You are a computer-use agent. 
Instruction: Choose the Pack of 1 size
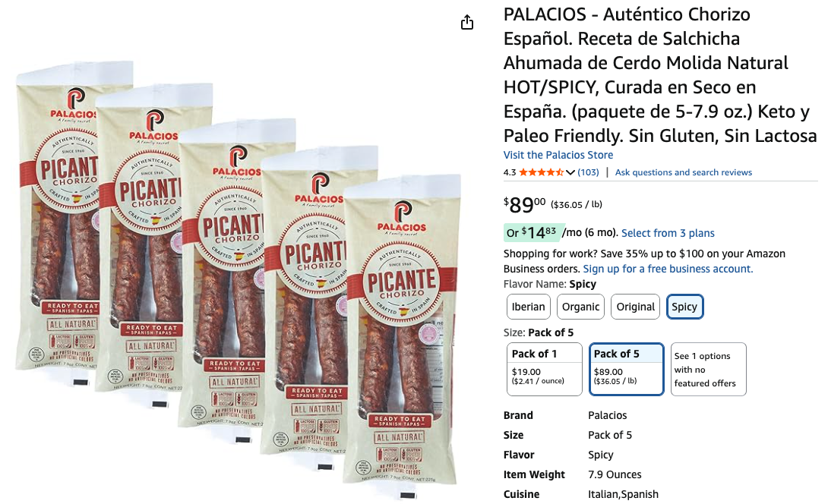tap(545, 370)
